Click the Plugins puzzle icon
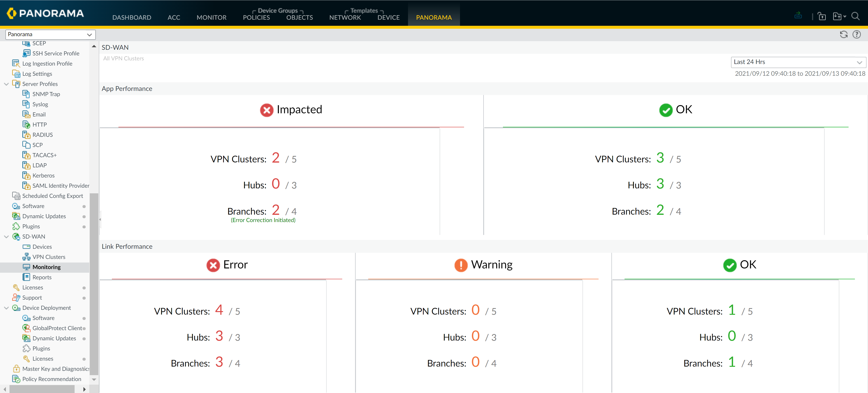Image resolution: width=868 pixels, height=393 pixels. [16, 226]
